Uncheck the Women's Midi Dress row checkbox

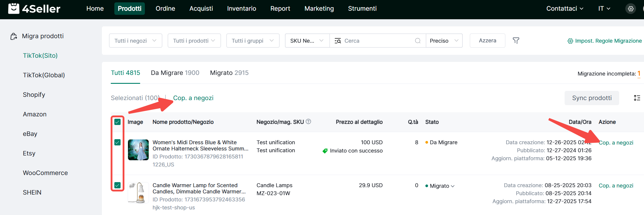pos(118,142)
